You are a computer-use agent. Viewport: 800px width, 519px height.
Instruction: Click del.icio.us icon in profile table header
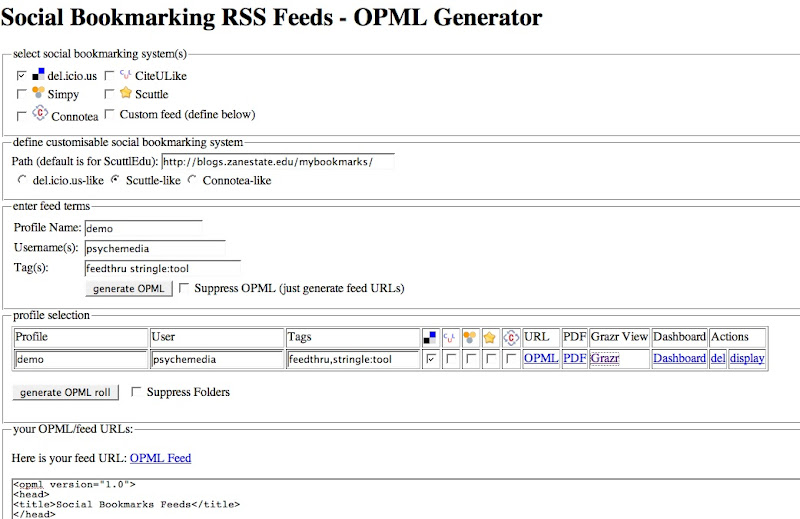click(x=430, y=337)
